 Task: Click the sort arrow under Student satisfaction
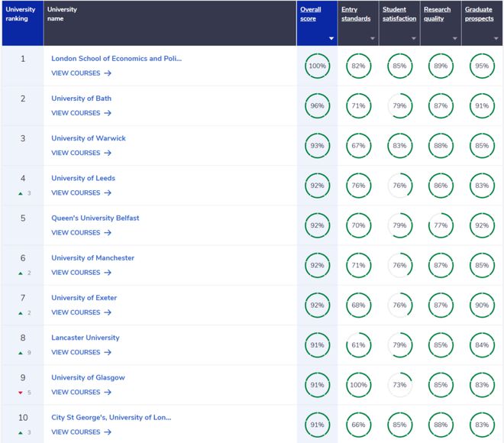click(414, 39)
